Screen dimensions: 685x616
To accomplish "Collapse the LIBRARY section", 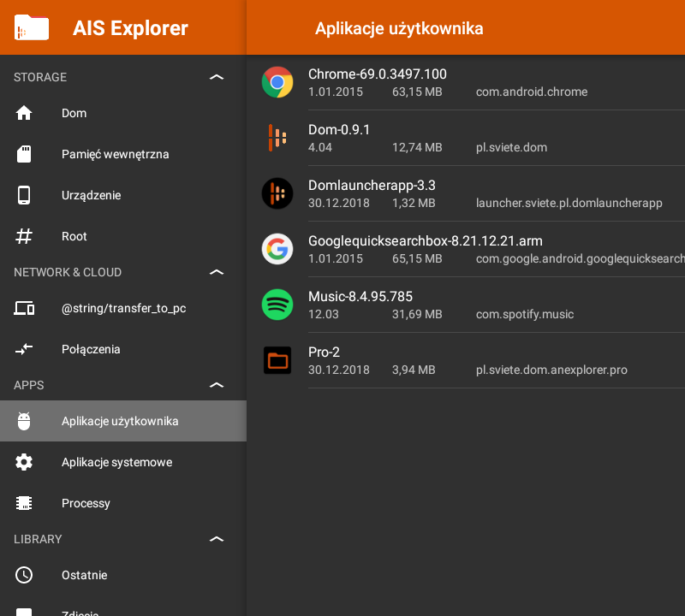I will tap(217, 539).
